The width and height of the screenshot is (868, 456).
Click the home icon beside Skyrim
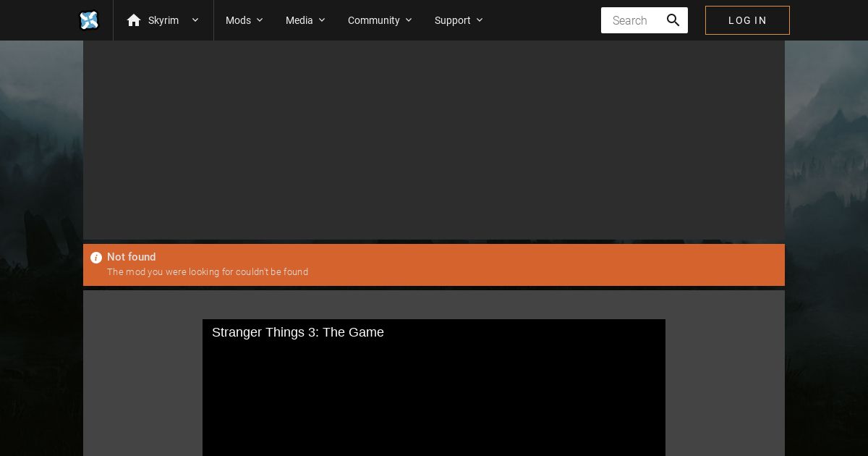coord(134,20)
